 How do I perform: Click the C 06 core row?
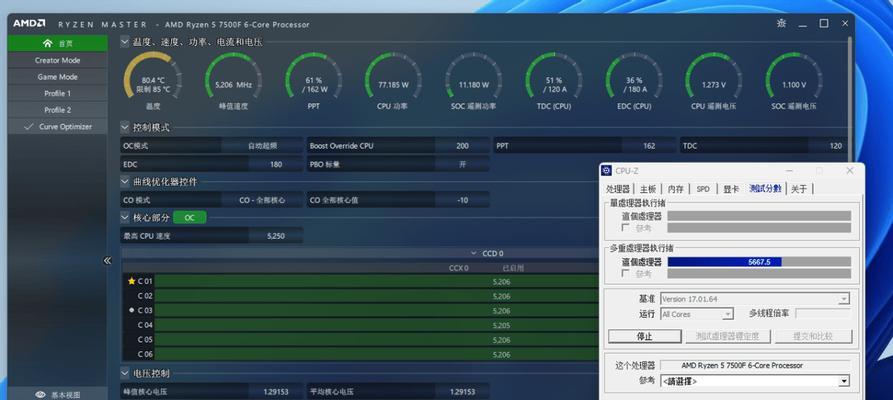(x=361, y=354)
